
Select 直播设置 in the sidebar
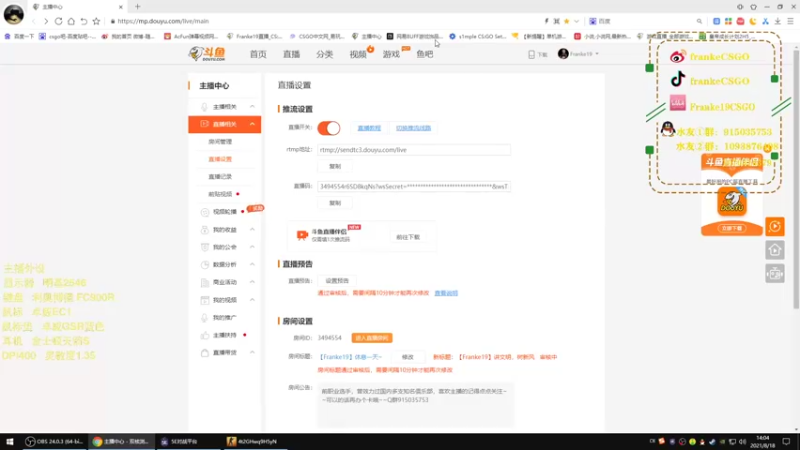pyautogui.click(x=220, y=159)
